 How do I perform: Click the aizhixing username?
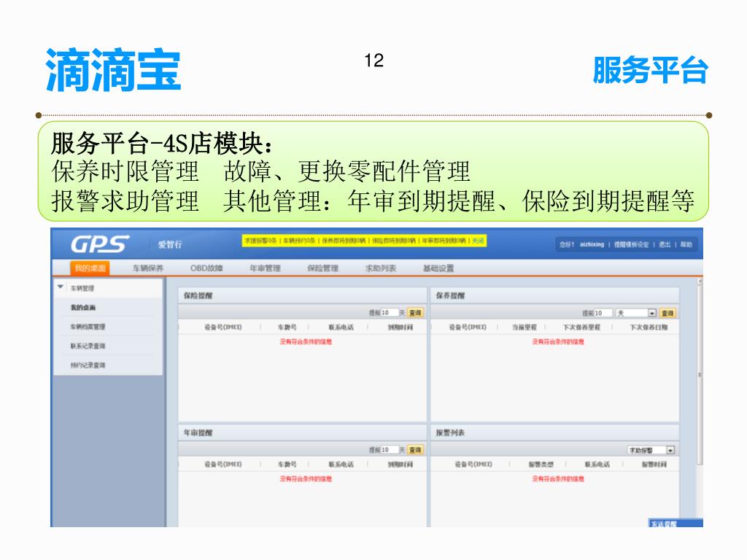[x=592, y=244]
